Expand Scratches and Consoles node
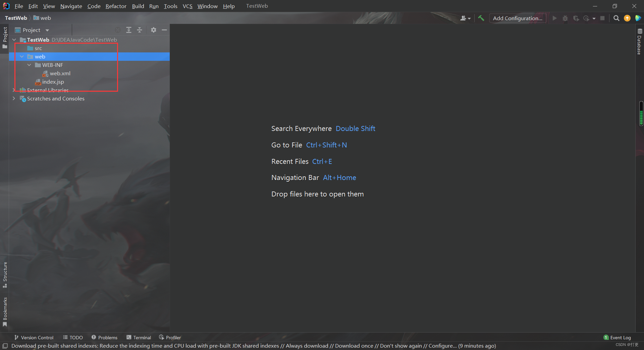This screenshot has width=644, height=350. point(14,98)
